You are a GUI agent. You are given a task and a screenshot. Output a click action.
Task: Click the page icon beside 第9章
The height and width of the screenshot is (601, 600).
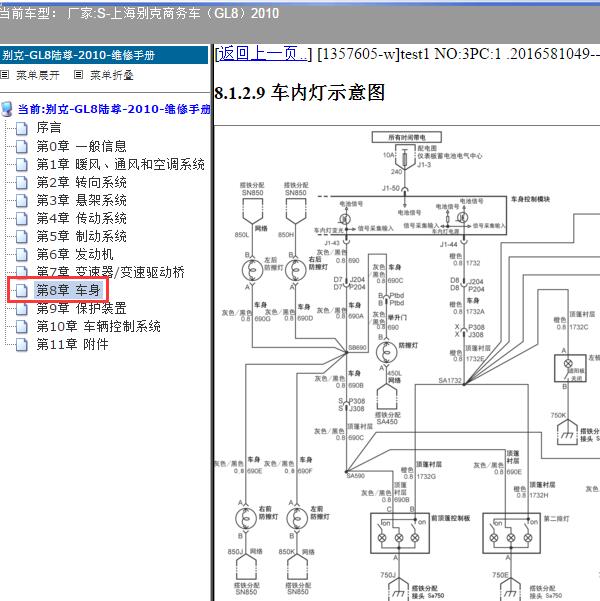tap(22, 309)
